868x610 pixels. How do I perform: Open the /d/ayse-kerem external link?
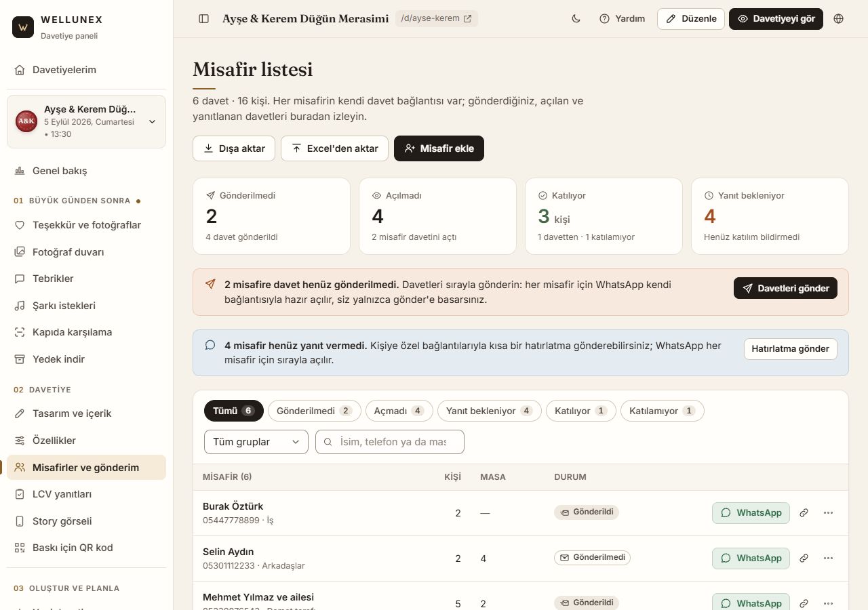437,19
